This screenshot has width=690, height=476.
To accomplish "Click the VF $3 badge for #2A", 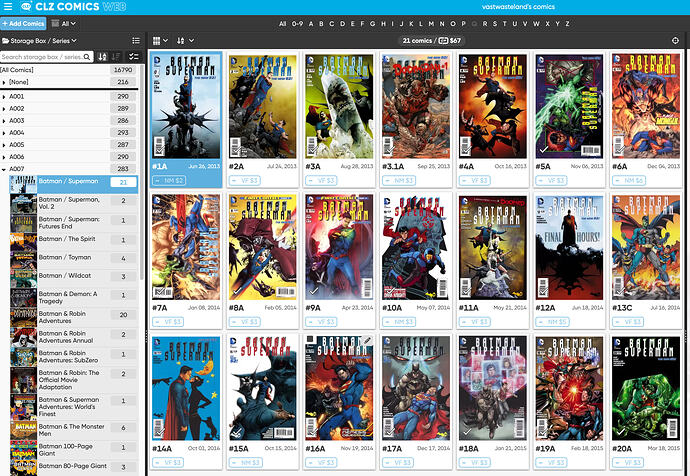I will pyautogui.click(x=245, y=180).
